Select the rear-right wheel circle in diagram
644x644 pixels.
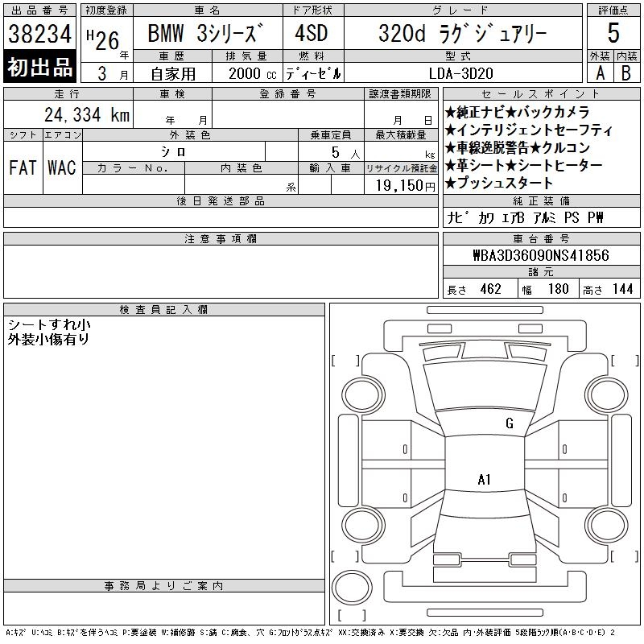pos(607,526)
